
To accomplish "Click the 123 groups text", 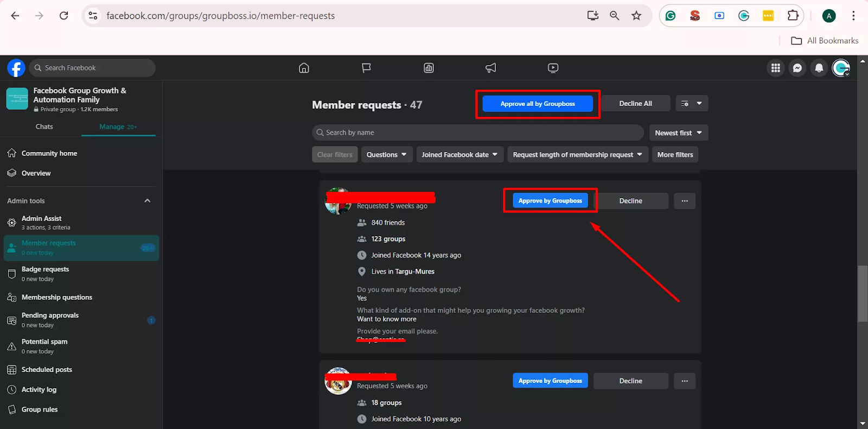I will [388, 239].
